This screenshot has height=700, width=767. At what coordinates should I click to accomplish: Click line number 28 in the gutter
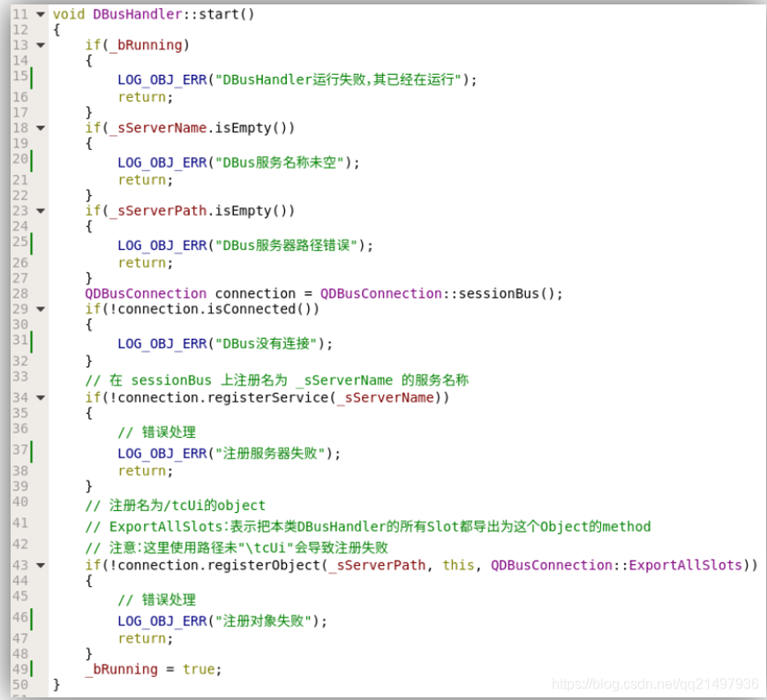[20, 293]
